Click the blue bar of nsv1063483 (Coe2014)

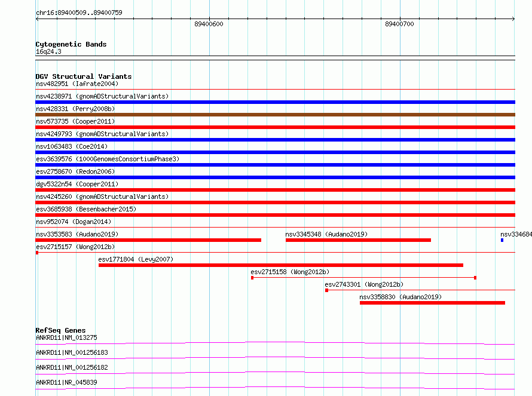pyautogui.click(x=275, y=152)
